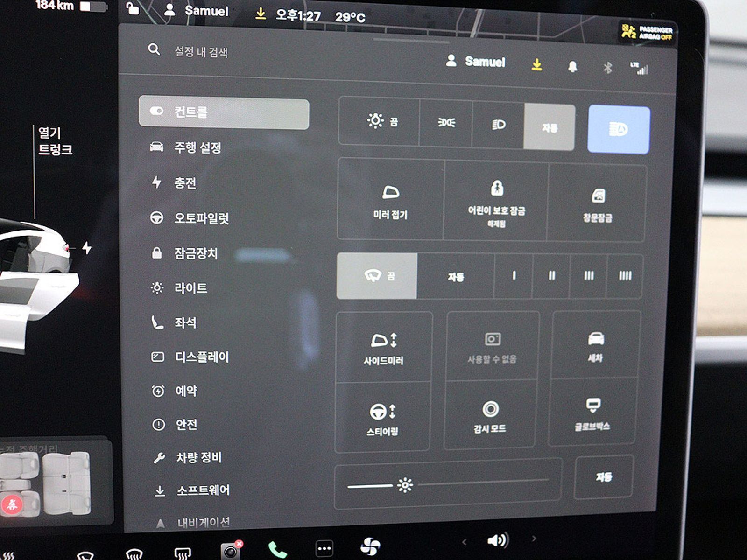Toggle 자동 brightness button
747x560 pixels.
coord(604,477)
